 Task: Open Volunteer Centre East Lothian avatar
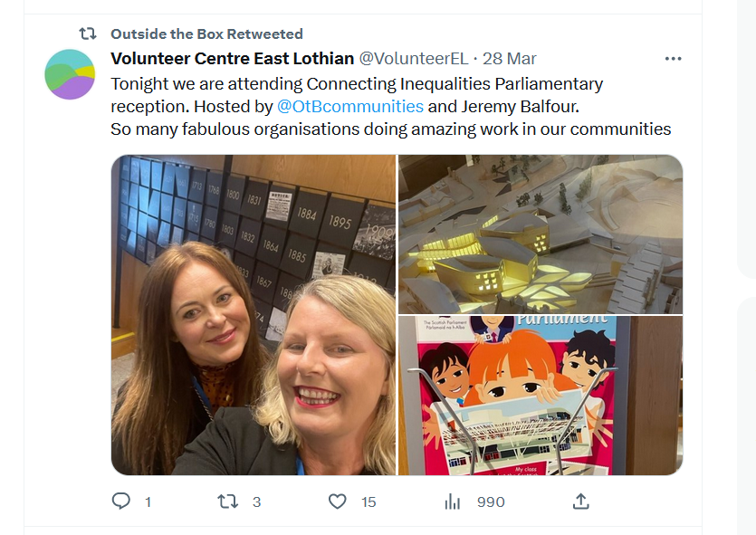70,74
